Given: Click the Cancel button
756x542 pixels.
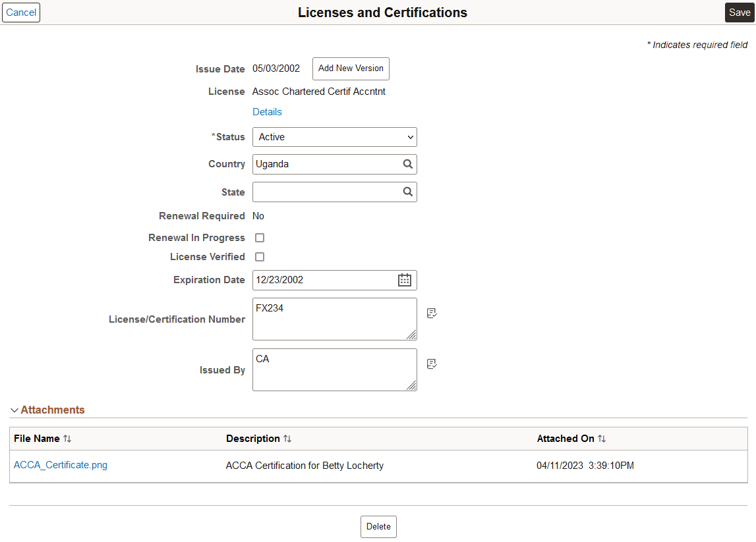Looking at the screenshot, I should (x=20, y=13).
